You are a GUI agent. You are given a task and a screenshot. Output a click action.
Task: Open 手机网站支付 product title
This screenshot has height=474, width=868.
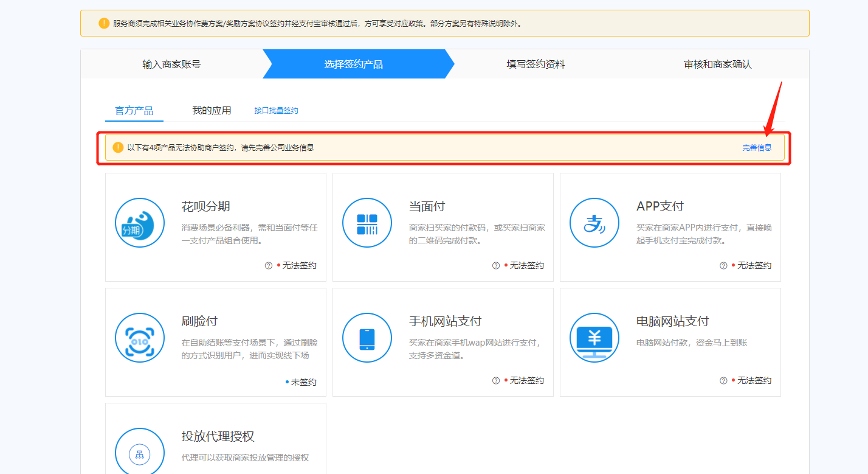pos(445,321)
